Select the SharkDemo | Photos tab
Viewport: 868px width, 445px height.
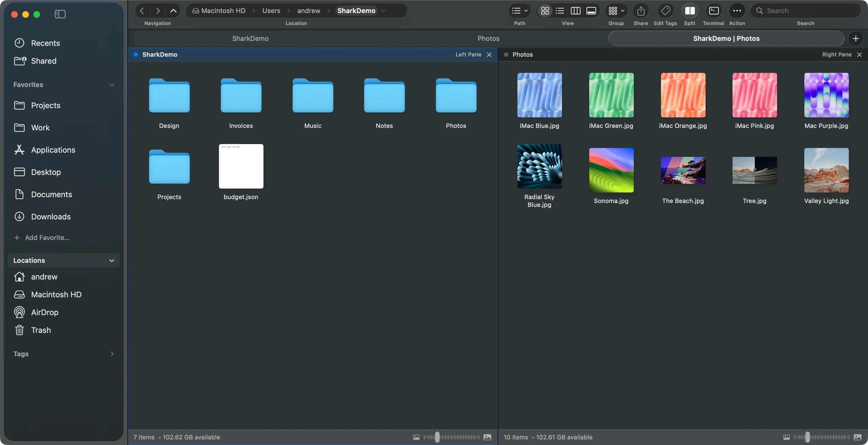[x=726, y=38]
